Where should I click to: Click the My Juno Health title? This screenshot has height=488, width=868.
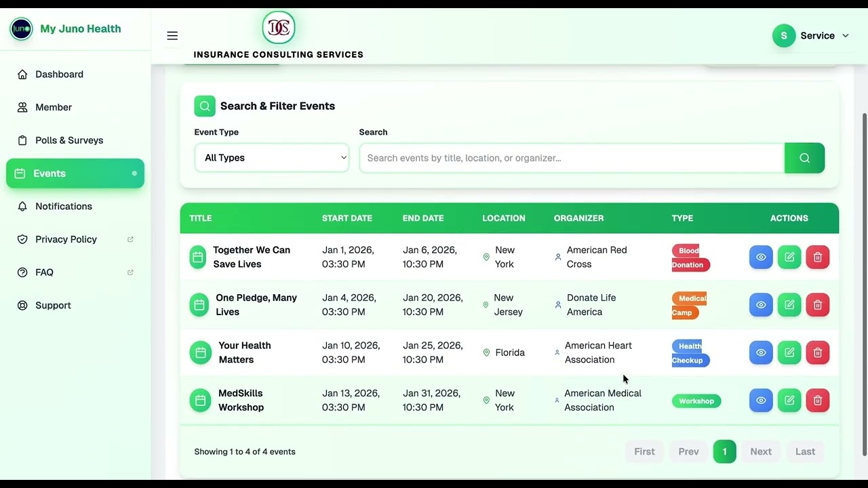coord(81,28)
